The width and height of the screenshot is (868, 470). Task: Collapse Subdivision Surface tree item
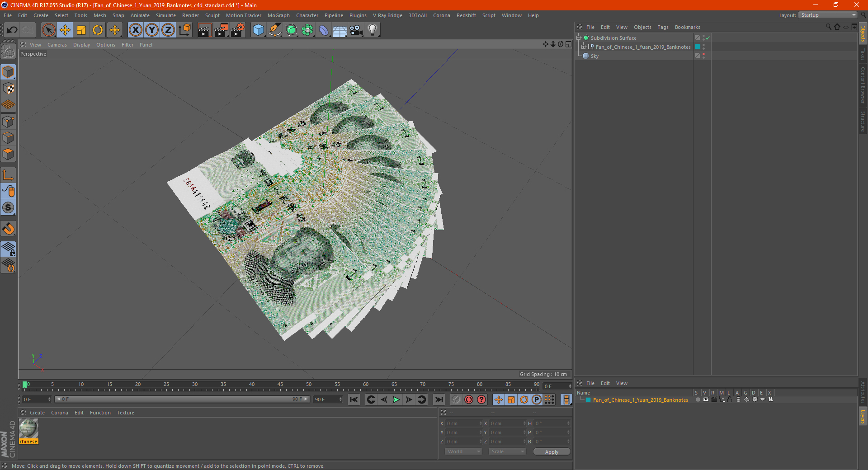pyautogui.click(x=578, y=38)
